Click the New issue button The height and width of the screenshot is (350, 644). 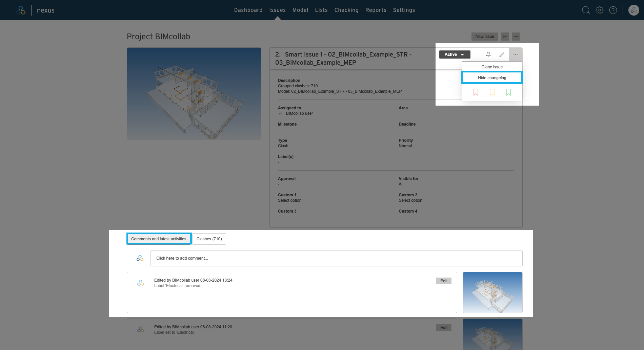coord(485,37)
